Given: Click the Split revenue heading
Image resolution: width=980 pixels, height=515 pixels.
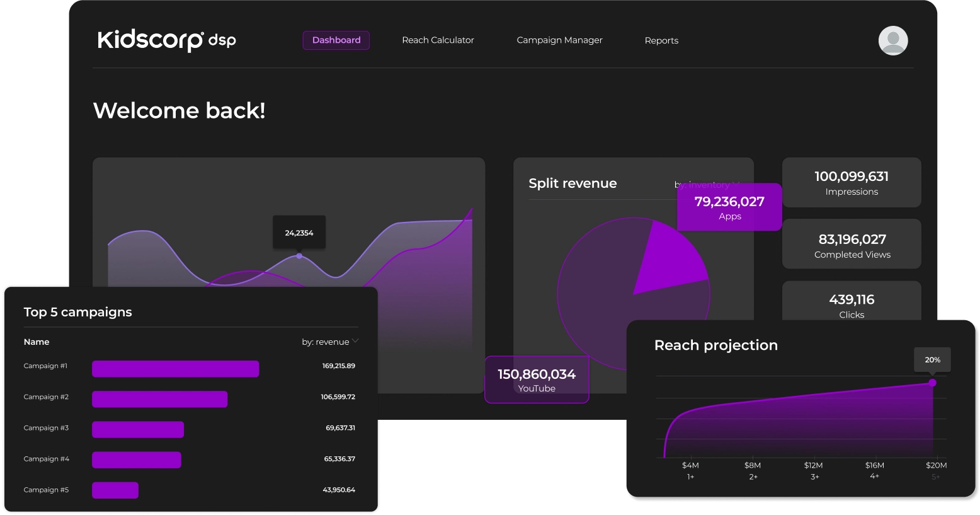Looking at the screenshot, I should (x=573, y=183).
